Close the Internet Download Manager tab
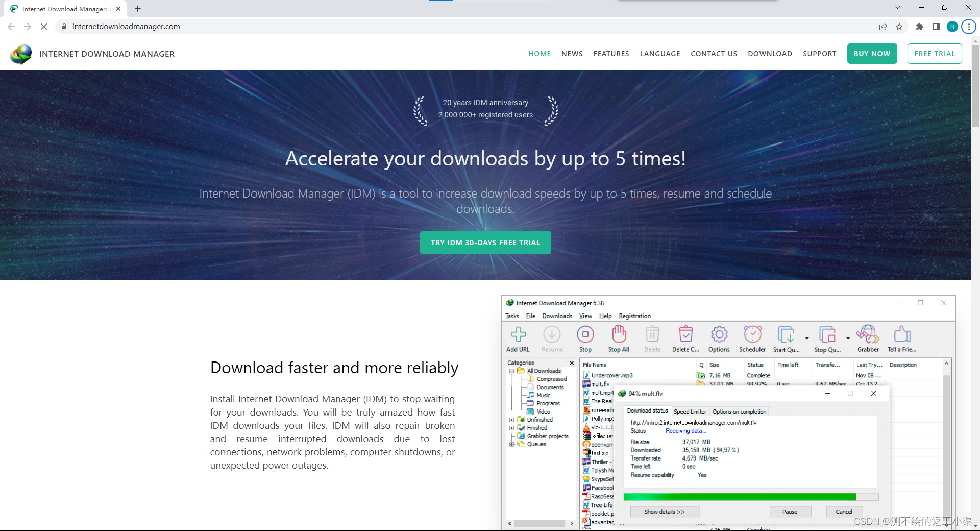Screen dimensions: 980x531 click(x=118, y=9)
